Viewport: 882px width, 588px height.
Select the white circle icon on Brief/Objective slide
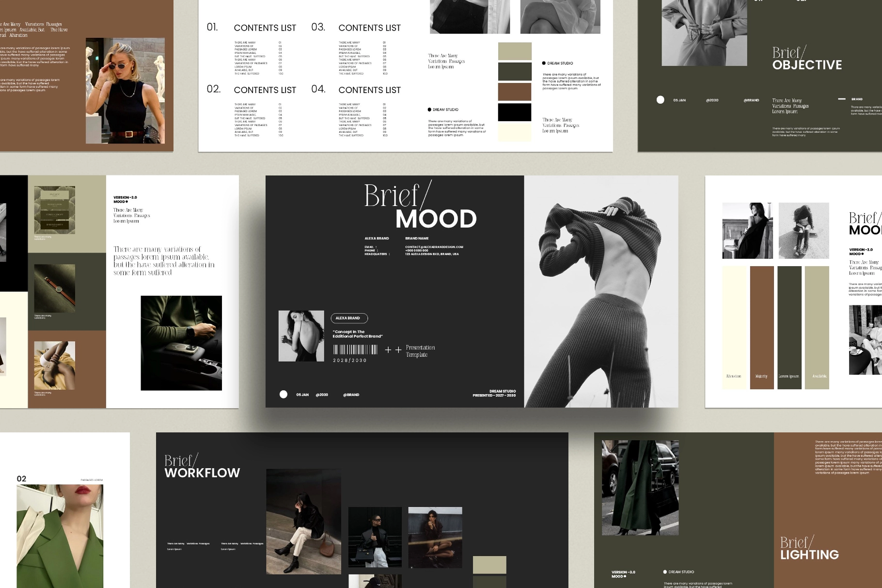661,99
